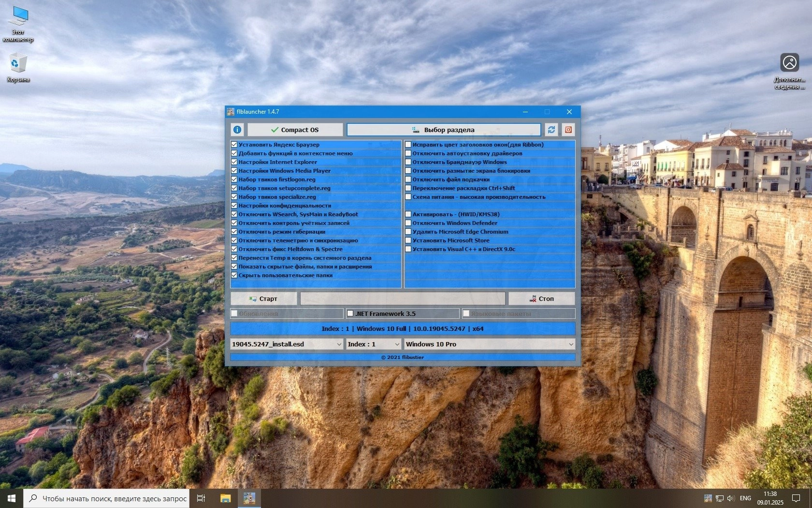Check 'Отключить файл подкачки'
The width and height of the screenshot is (812, 508).
(408, 179)
